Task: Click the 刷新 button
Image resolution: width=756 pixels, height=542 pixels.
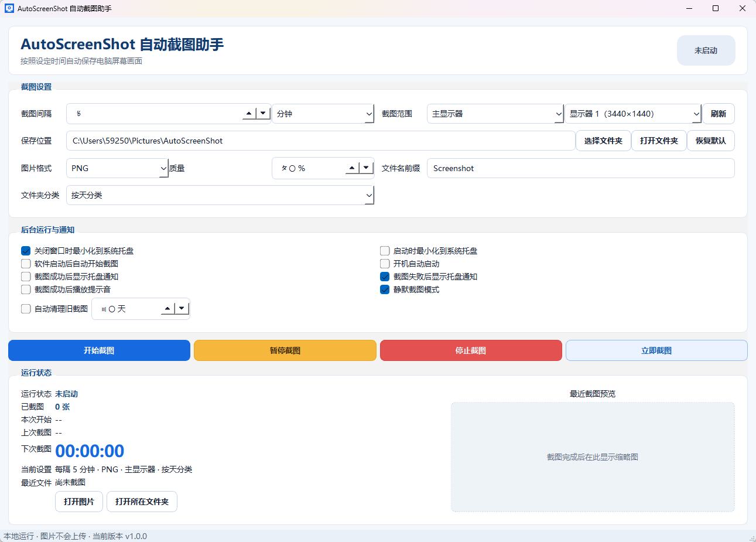Action: [719, 114]
